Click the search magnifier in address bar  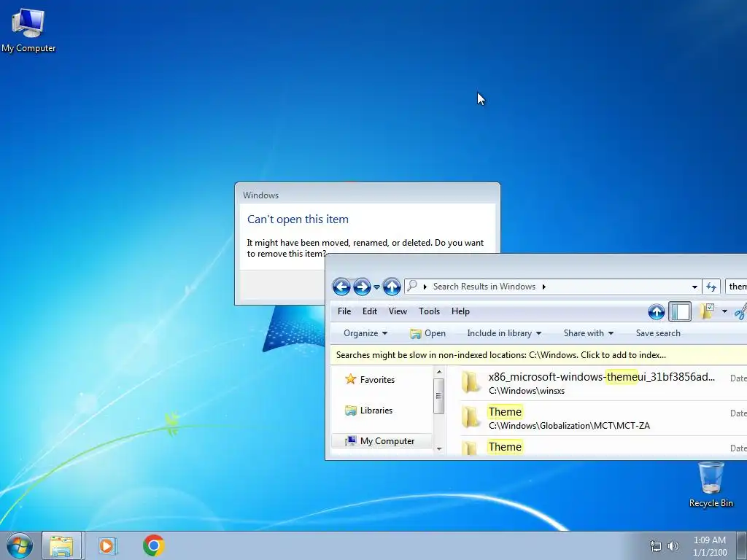coord(412,286)
